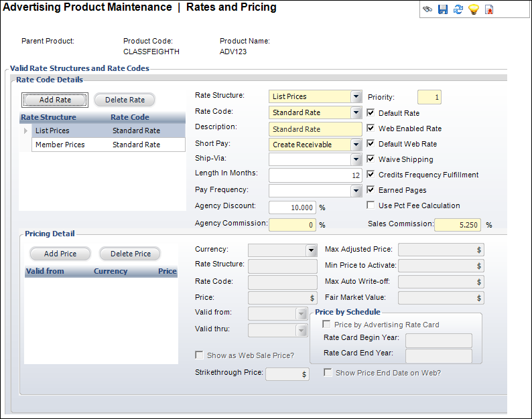Viewport: 532px width, 419px height.
Task: Click the Add Price button
Action: tap(60, 254)
